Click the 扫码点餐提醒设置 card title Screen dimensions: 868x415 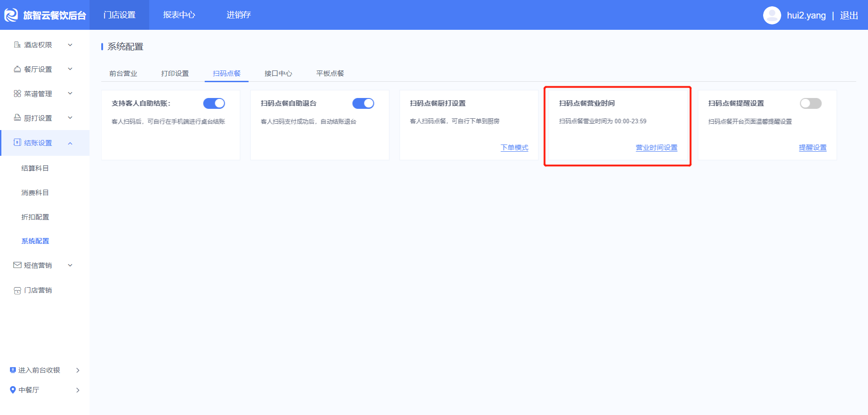(x=736, y=103)
